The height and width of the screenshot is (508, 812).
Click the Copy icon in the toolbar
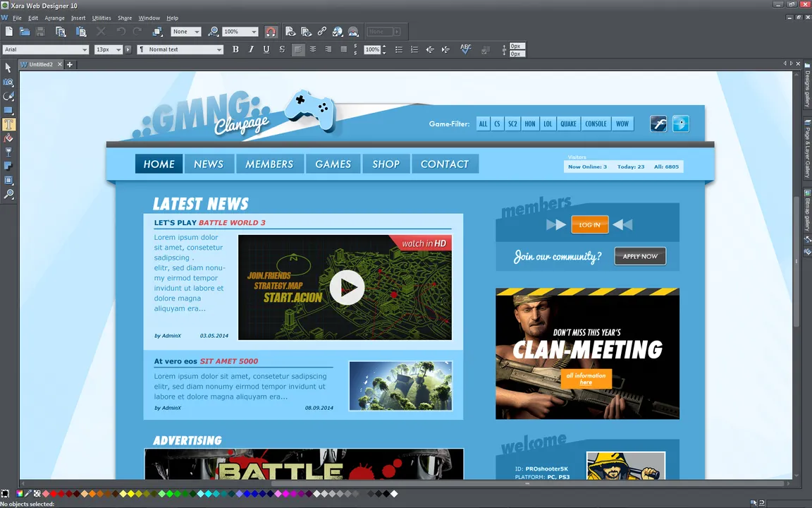pos(61,32)
